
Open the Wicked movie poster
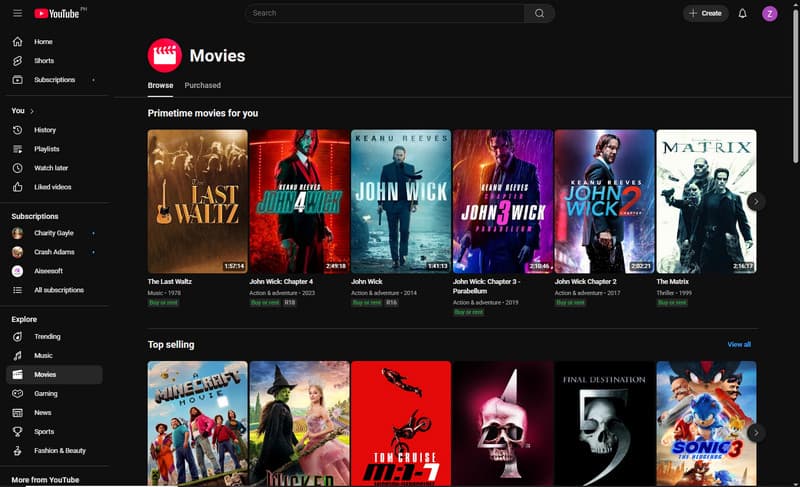(x=299, y=423)
